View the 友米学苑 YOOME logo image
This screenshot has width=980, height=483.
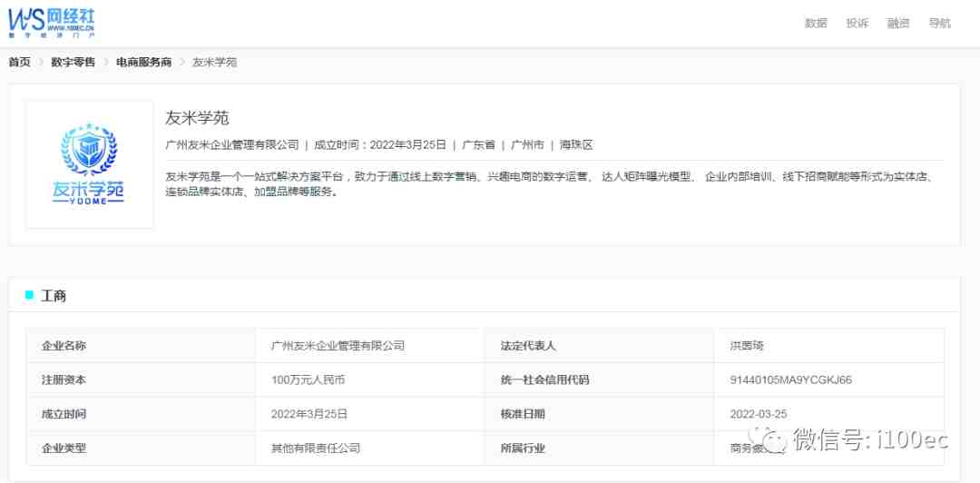(x=89, y=164)
